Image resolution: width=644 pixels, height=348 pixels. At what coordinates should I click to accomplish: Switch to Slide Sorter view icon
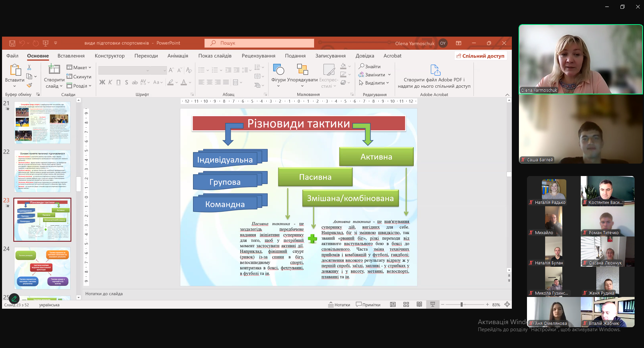click(x=406, y=304)
